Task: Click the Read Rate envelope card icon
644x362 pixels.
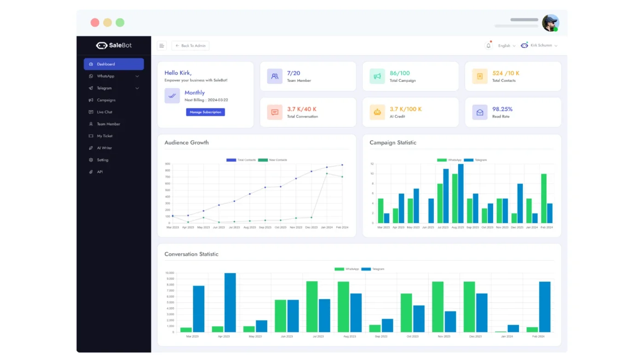Action: coord(480,112)
